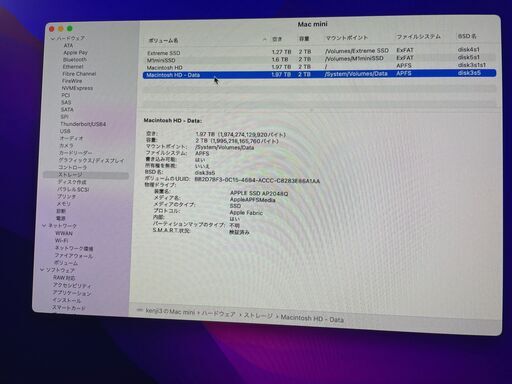Click the computer icon in the path bar

click(x=140, y=310)
